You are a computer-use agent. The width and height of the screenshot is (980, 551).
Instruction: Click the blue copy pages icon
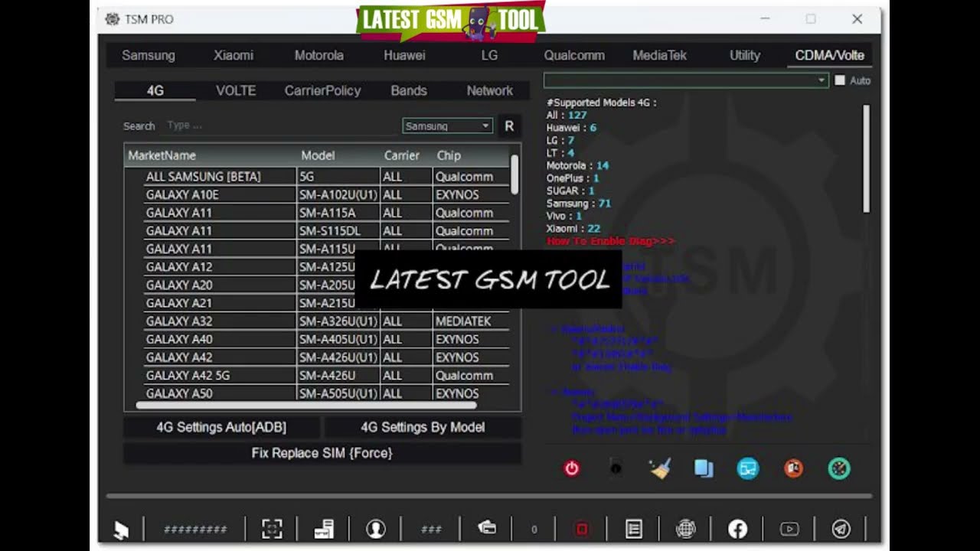click(x=703, y=468)
